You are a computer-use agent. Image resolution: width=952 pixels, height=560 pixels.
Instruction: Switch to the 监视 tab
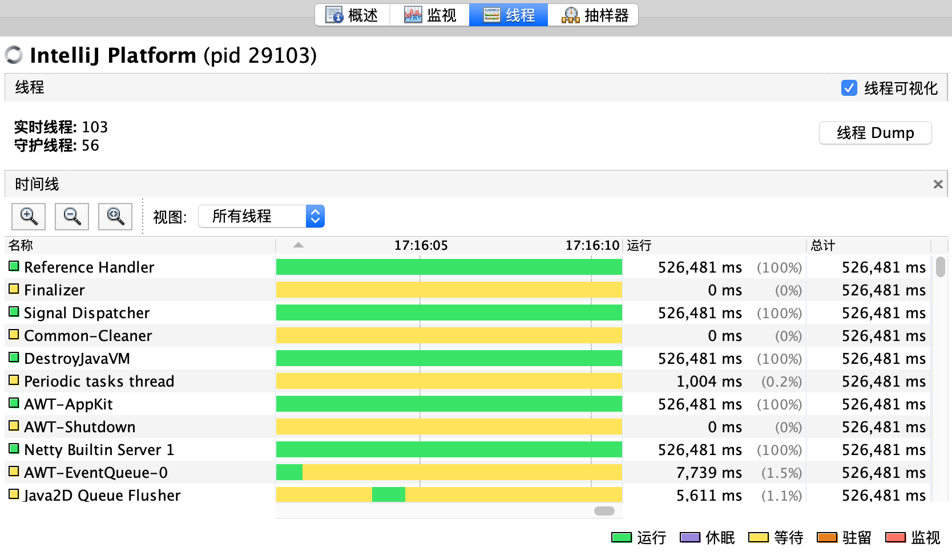(430, 15)
